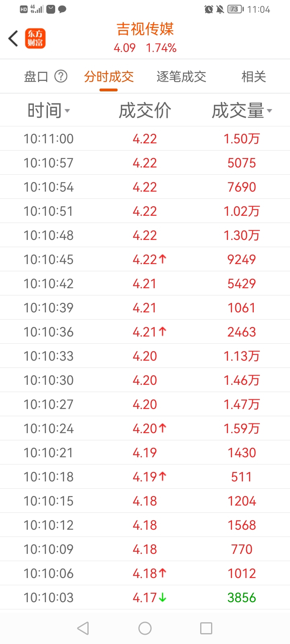Switch to the 相关 tab
The height and width of the screenshot is (644, 290).
[254, 76]
